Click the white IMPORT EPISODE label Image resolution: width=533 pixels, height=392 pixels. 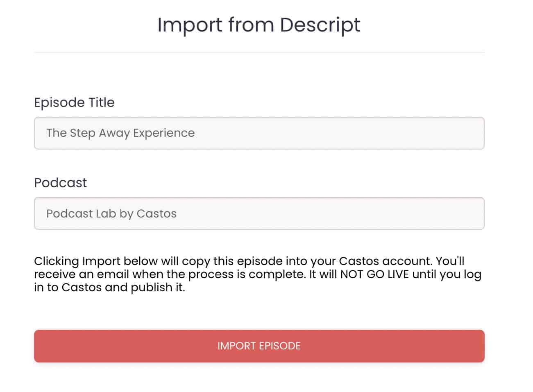coord(259,346)
